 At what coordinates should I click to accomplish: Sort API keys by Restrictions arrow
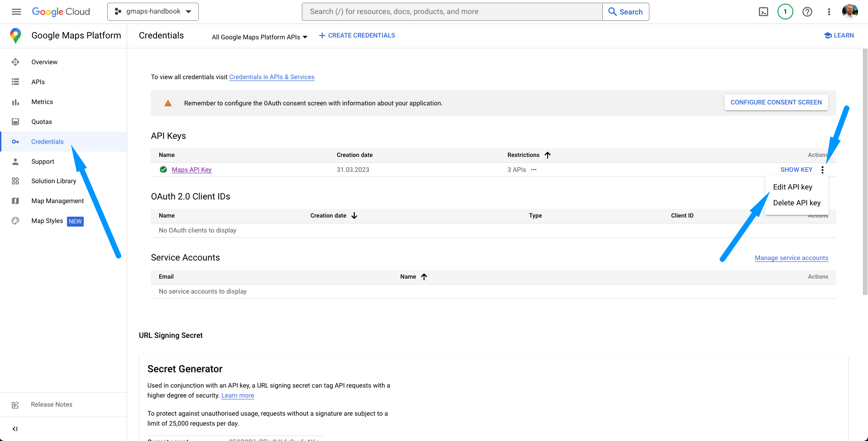coord(548,155)
